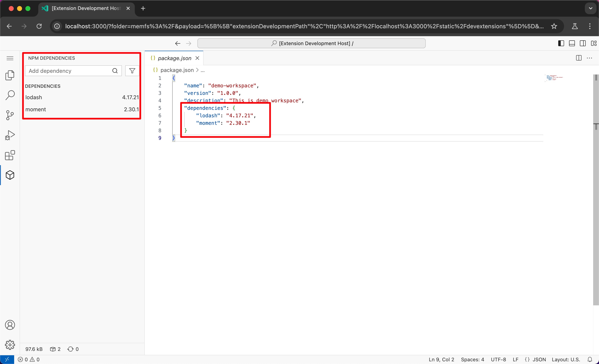Split the editor to the right

[x=579, y=58]
